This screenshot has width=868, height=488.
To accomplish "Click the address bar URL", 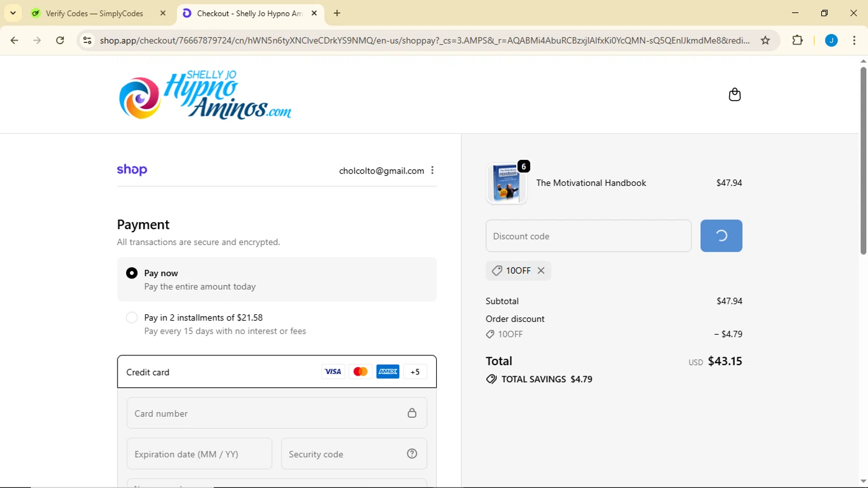I will pos(425,40).
